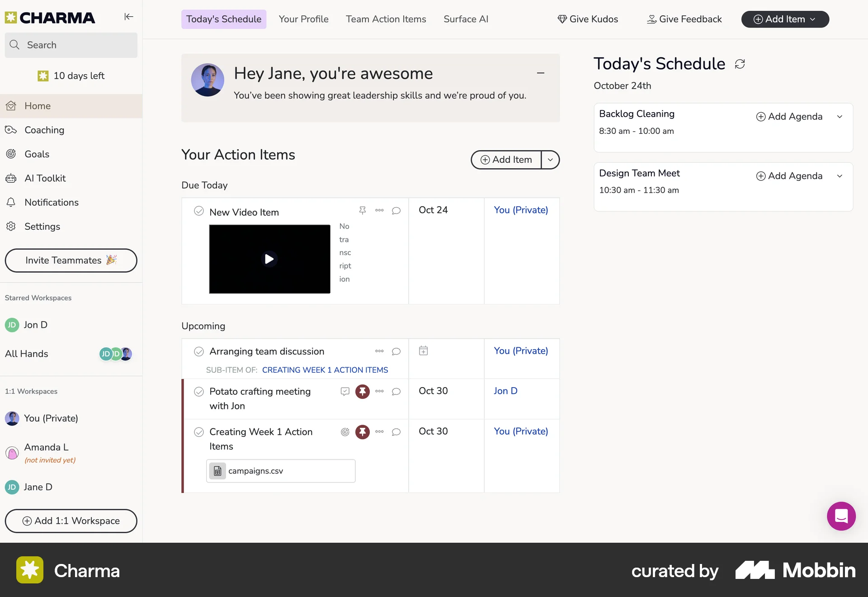
Task: Switch to the Team Action Items tab
Action: coord(386,19)
